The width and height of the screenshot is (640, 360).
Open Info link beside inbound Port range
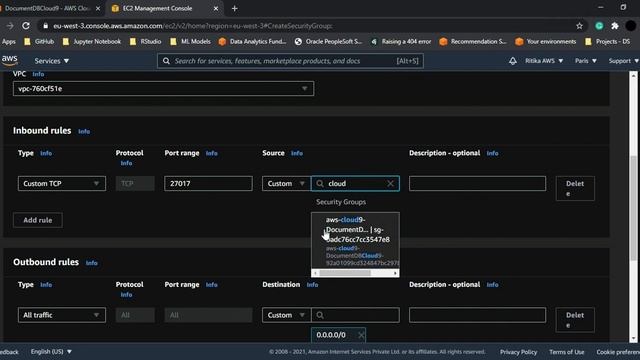tap(211, 153)
